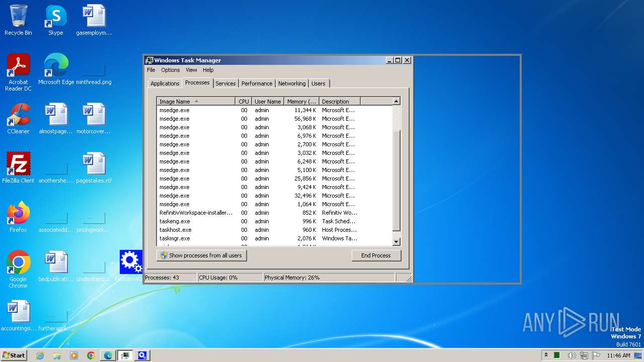Select the msedge.exe row using 56,968 K

(274, 119)
